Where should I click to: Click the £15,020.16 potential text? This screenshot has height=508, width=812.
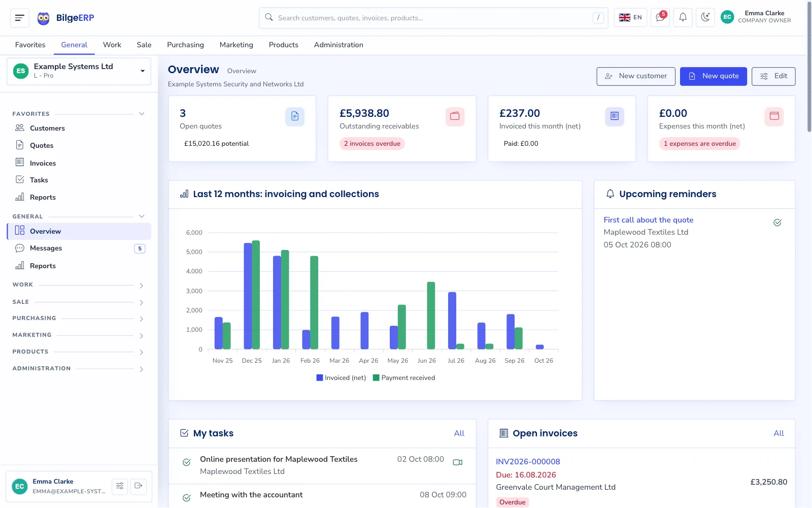tap(216, 144)
